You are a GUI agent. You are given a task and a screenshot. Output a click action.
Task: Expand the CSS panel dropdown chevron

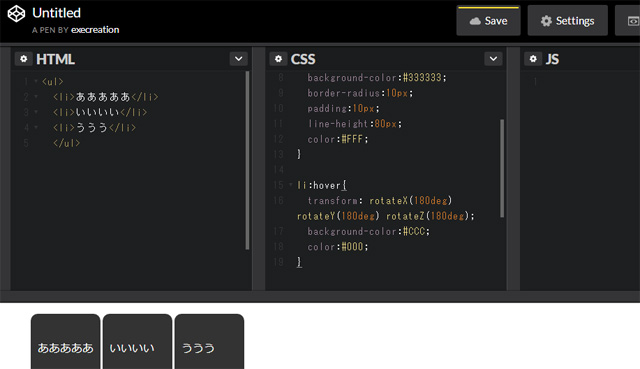(x=493, y=59)
